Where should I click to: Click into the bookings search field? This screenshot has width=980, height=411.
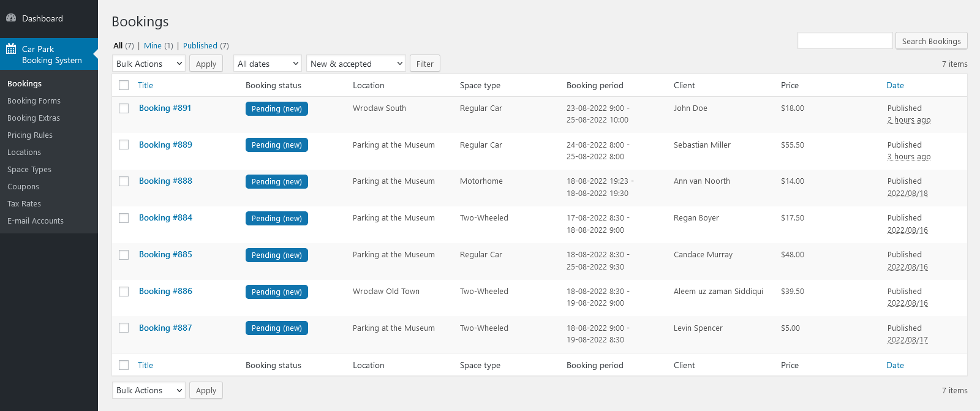(x=845, y=41)
